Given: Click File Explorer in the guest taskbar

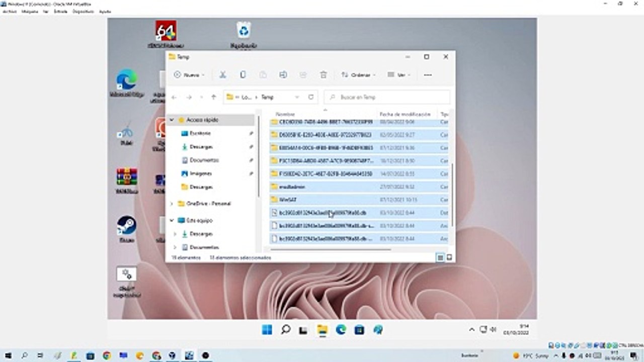Looking at the screenshot, I should pyautogui.click(x=322, y=330).
